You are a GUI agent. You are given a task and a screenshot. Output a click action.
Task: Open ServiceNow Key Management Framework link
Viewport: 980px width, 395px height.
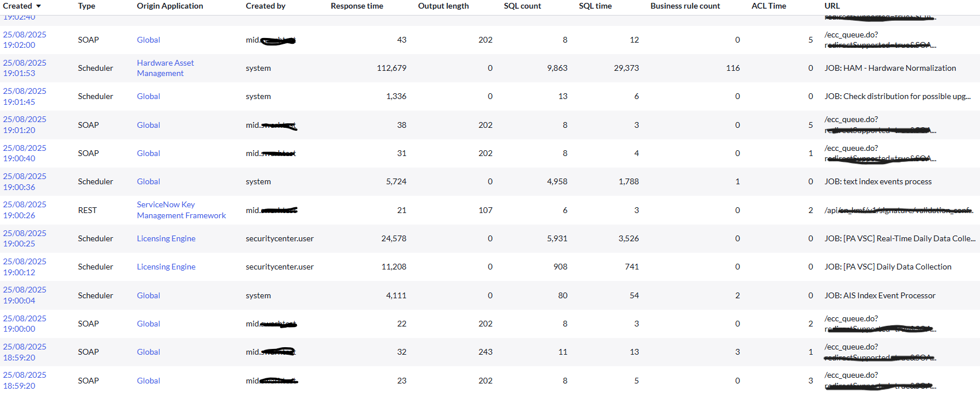tap(181, 210)
